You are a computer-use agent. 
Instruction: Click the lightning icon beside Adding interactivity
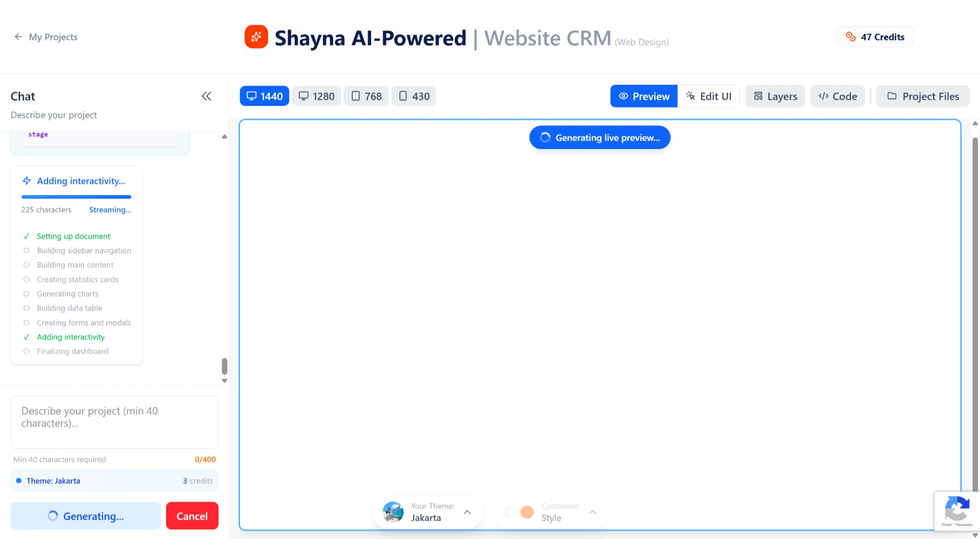27,181
